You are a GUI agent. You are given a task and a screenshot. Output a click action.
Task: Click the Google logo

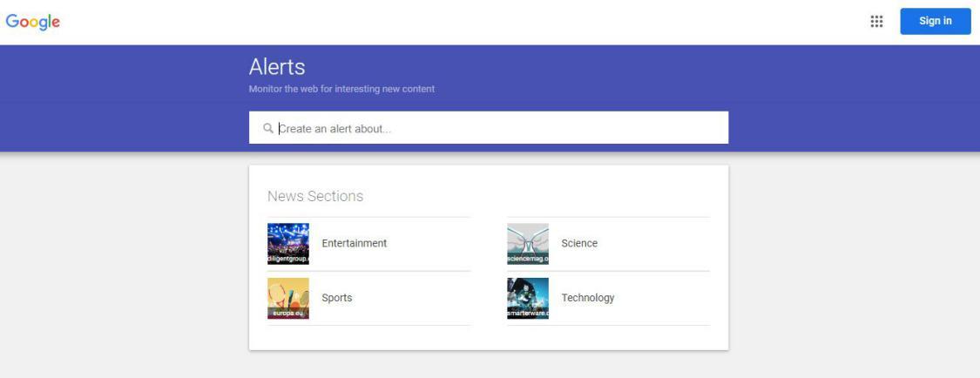click(x=32, y=22)
